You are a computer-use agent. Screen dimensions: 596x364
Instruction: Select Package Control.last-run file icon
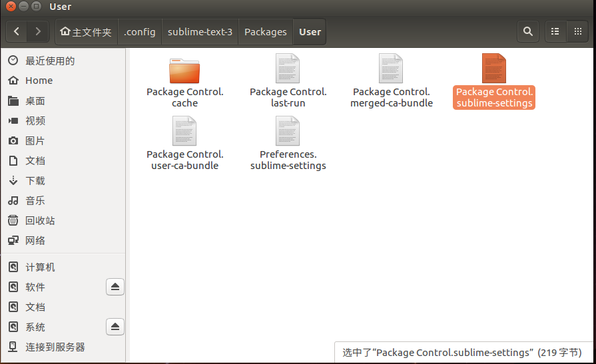point(288,69)
